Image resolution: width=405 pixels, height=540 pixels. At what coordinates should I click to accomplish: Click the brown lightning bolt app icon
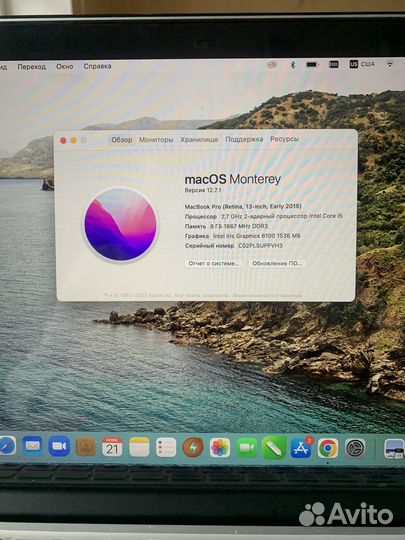coord(193,447)
